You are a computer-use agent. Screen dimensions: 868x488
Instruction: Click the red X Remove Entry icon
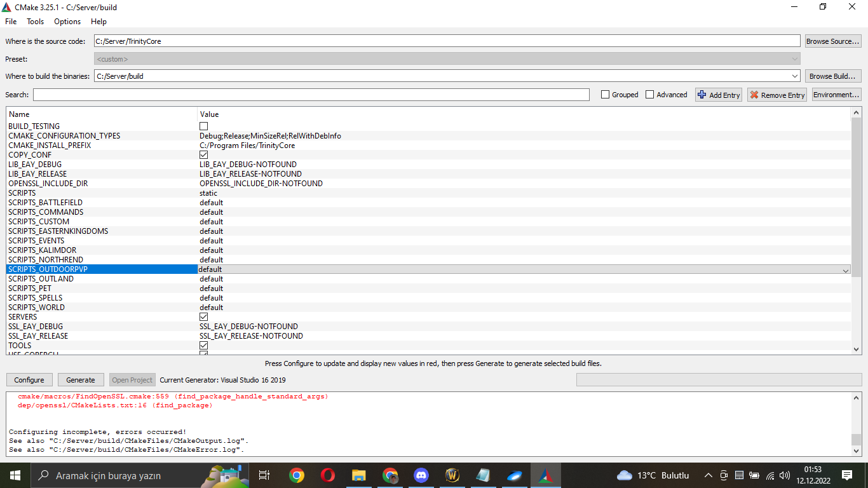tap(754, 95)
